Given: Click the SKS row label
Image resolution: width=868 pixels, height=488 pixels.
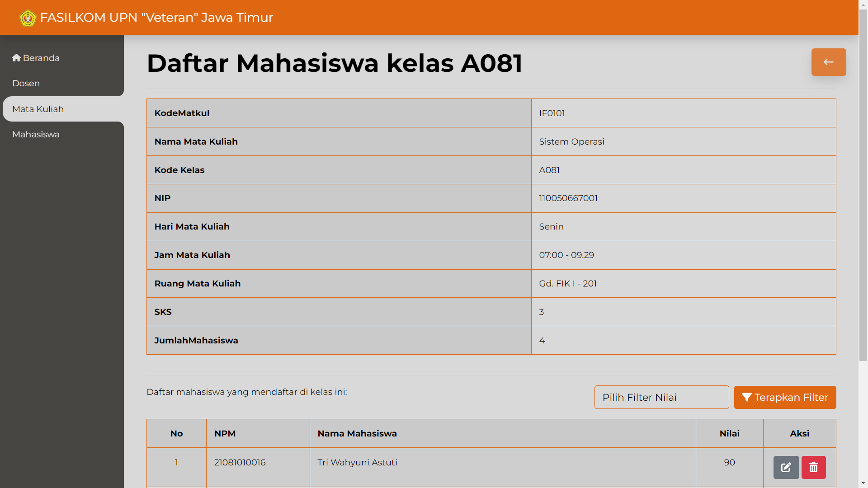Looking at the screenshot, I should (163, 312).
